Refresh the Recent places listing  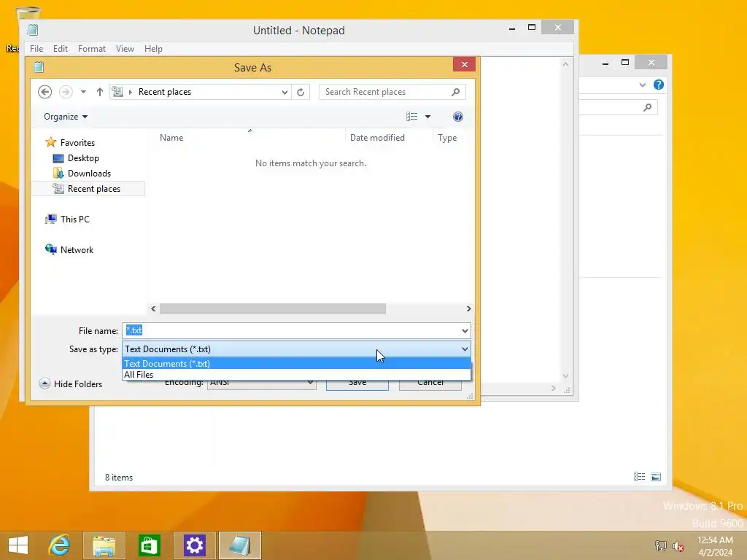(x=301, y=92)
